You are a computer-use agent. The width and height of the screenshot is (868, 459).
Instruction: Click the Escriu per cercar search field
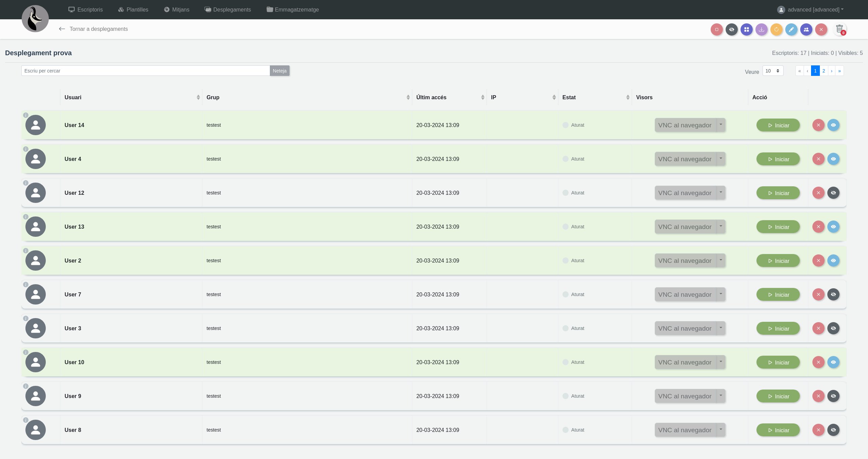pyautogui.click(x=145, y=71)
